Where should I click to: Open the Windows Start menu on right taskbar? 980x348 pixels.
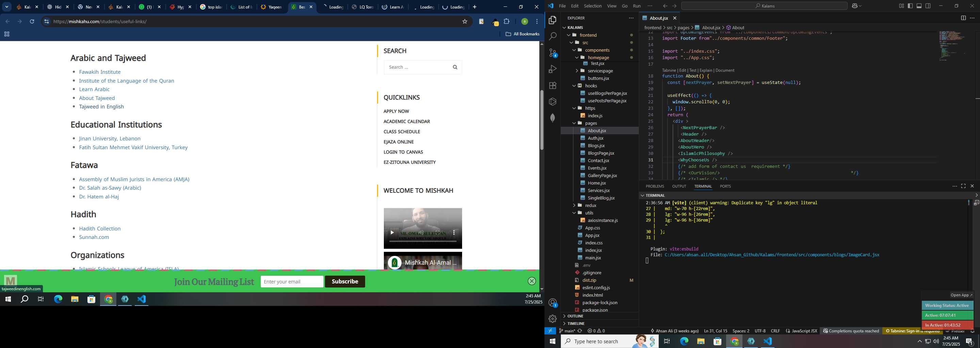pyautogui.click(x=552, y=342)
